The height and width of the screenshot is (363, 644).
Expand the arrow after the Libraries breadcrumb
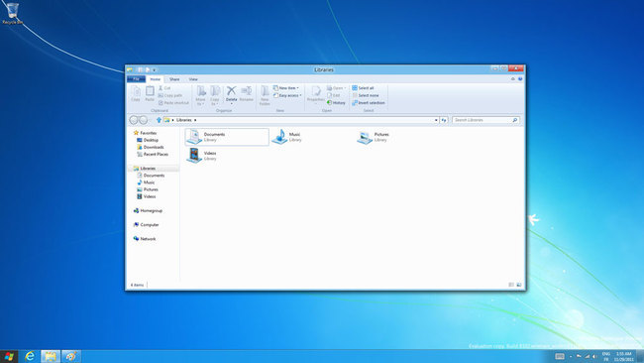tap(195, 120)
